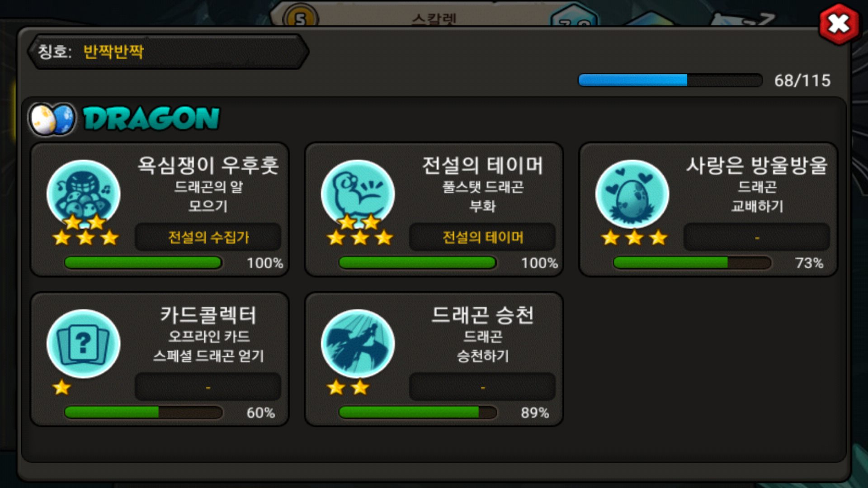868x488 pixels.
Task: Tap the question mark card collector icon
Action: 84,344
